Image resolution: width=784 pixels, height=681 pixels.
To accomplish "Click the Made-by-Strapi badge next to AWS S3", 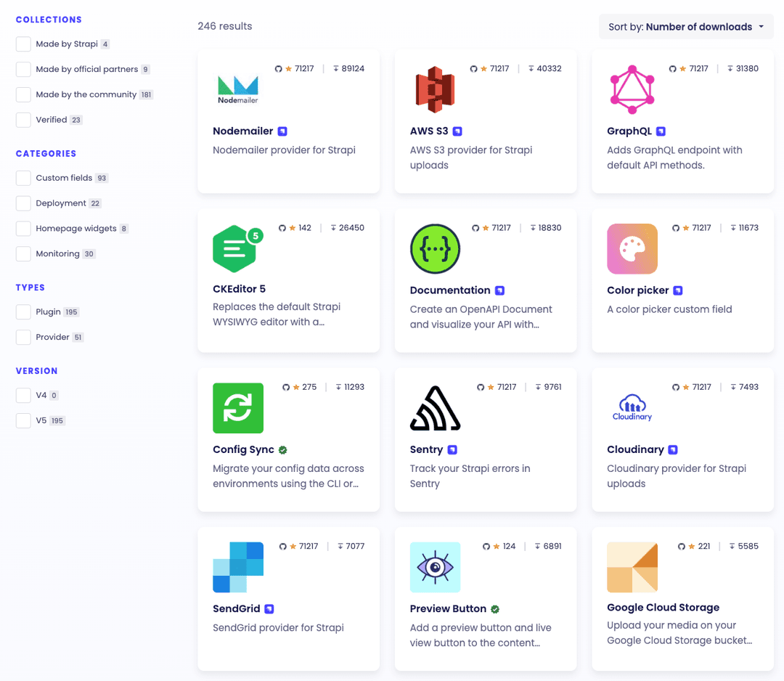I will [x=457, y=131].
